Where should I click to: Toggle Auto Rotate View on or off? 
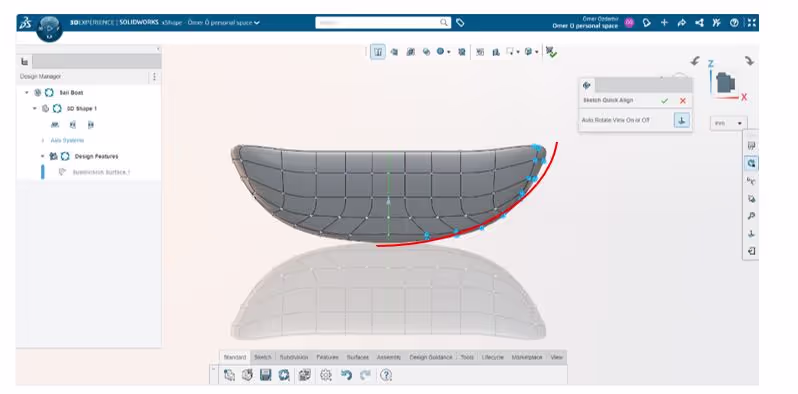click(681, 120)
